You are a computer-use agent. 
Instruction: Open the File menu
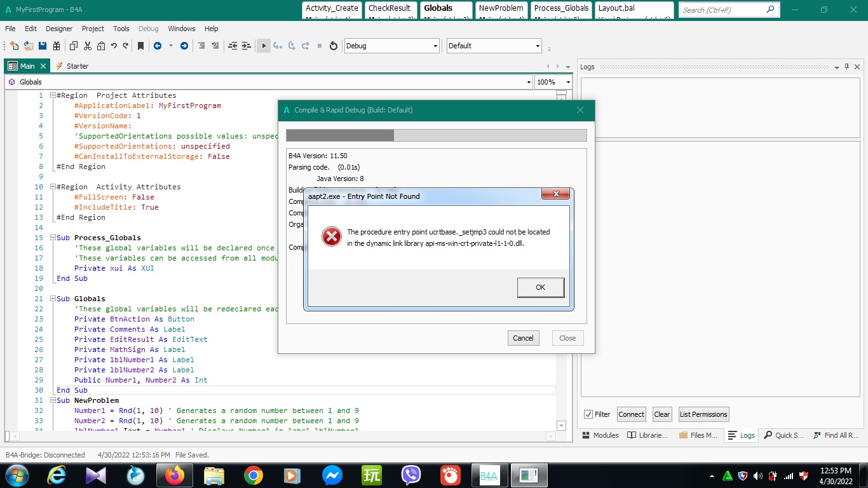10,29
